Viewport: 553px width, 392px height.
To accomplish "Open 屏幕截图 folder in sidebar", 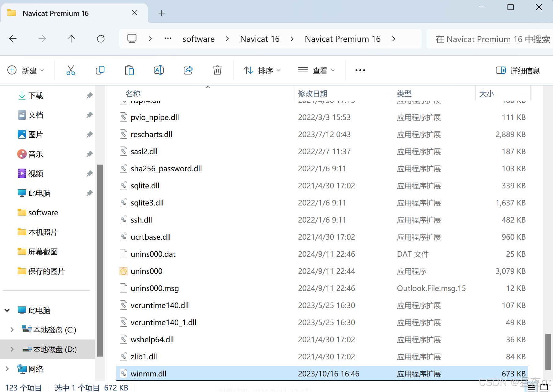I will coord(43,252).
